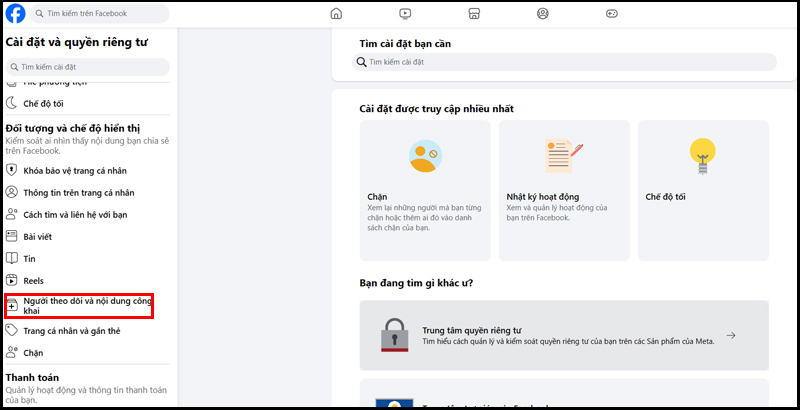The image size is (800, 410).
Task: Go to Bài viết settings
Action: pos(36,236)
